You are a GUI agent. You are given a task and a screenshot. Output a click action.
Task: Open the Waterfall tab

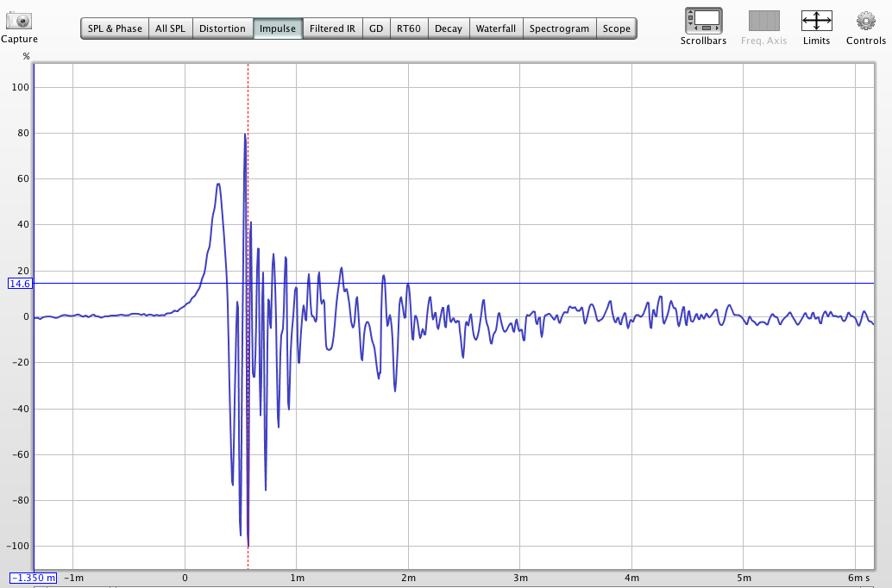click(496, 28)
